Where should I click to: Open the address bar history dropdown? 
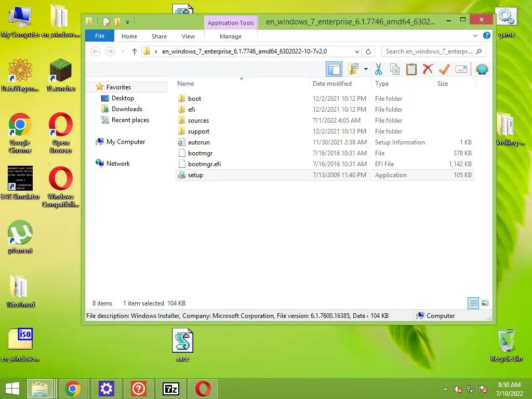point(357,51)
